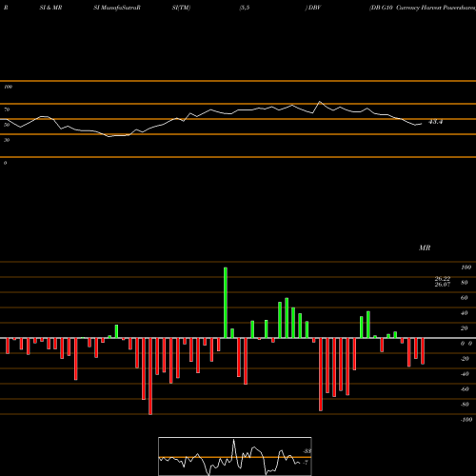Click the 80 label on MR axis
The height and width of the screenshot is (476, 476).
[465, 283]
